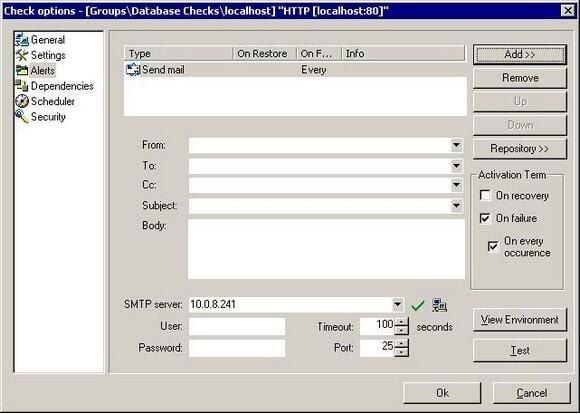Select the Alerts page

pos(43,70)
